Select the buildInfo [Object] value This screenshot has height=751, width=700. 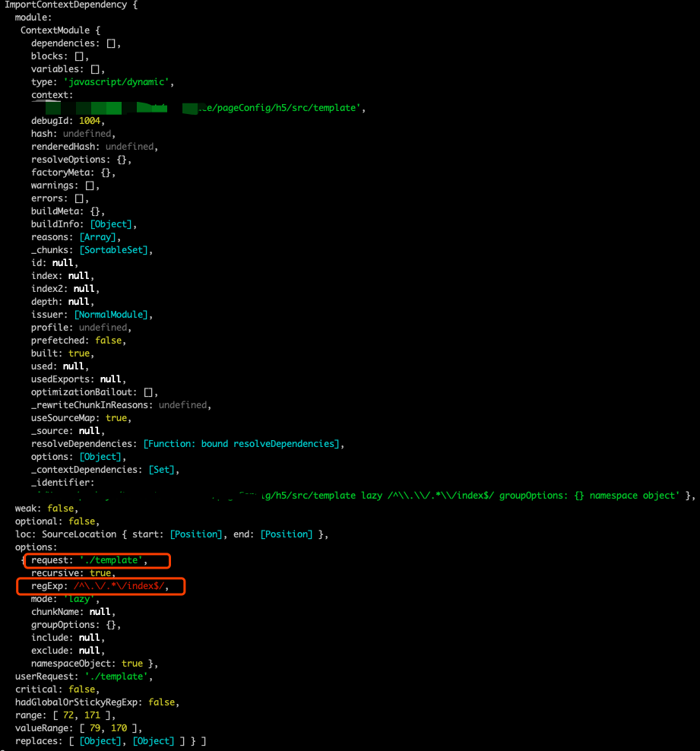coord(111,224)
